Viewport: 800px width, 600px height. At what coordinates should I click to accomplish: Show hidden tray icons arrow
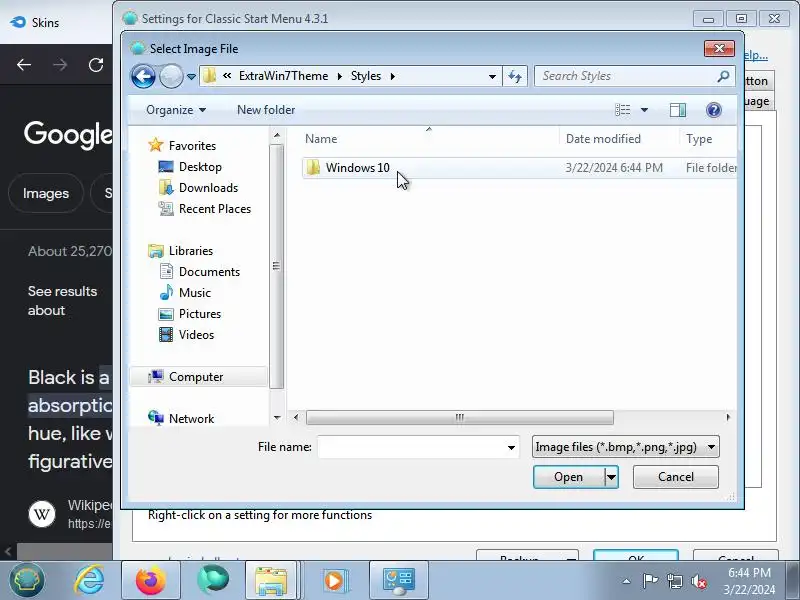(x=627, y=581)
